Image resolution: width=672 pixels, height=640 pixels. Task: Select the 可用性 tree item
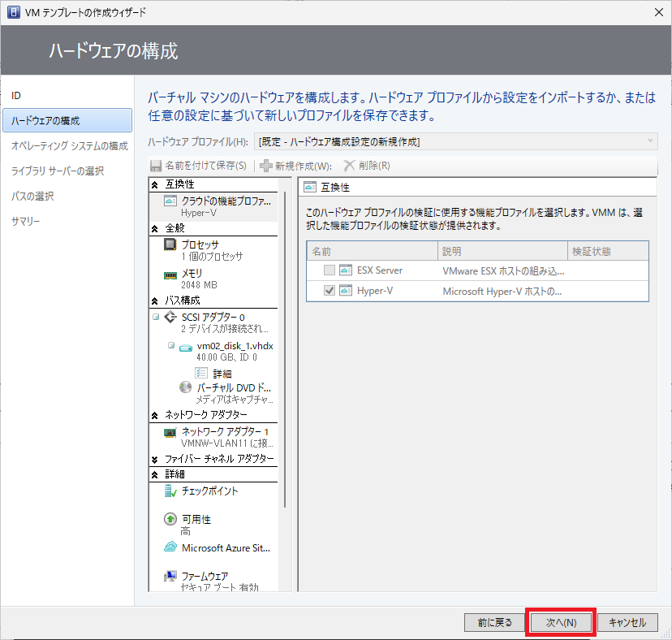pyautogui.click(x=213, y=525)
